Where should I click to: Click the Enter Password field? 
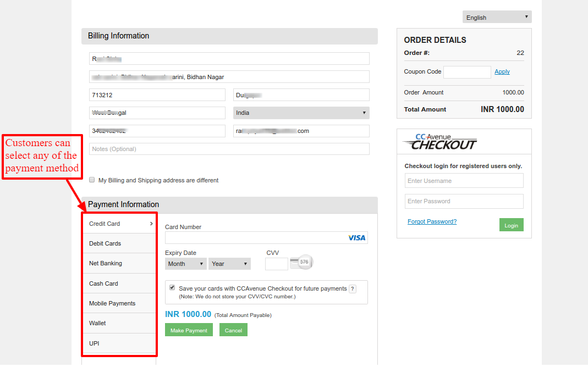tap(464, 201)
